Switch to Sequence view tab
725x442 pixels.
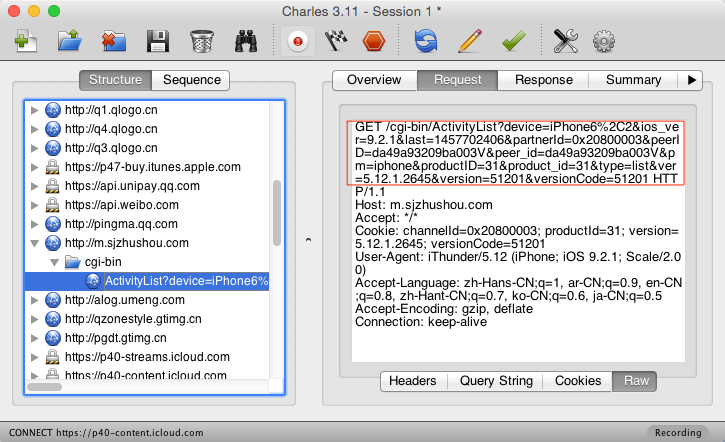point(191,80)
